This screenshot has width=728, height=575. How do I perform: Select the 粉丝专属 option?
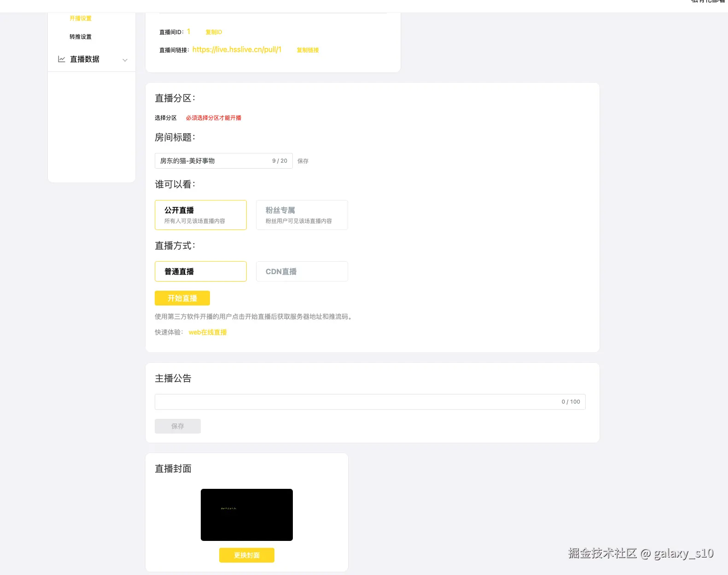pyautogui.click(x=302, y=215)
